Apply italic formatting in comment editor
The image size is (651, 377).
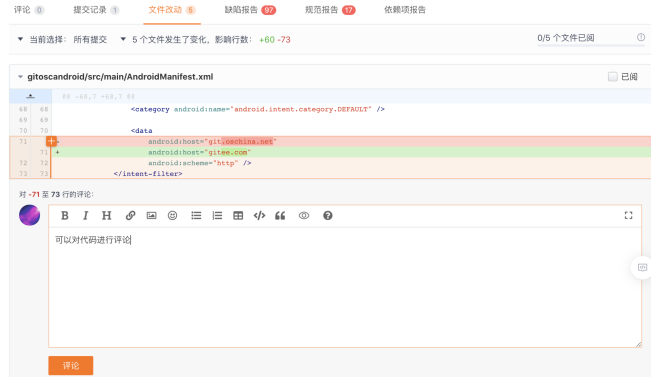pos(86,215)
